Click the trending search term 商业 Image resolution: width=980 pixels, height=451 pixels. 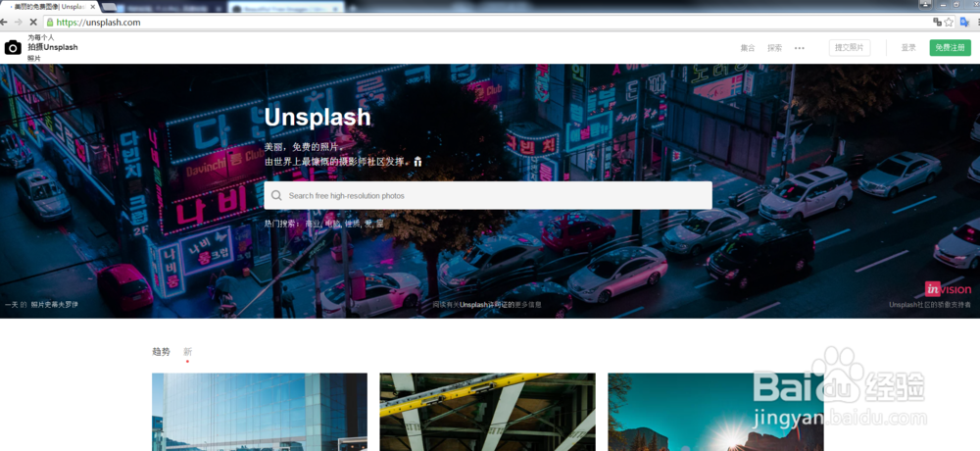312,224
